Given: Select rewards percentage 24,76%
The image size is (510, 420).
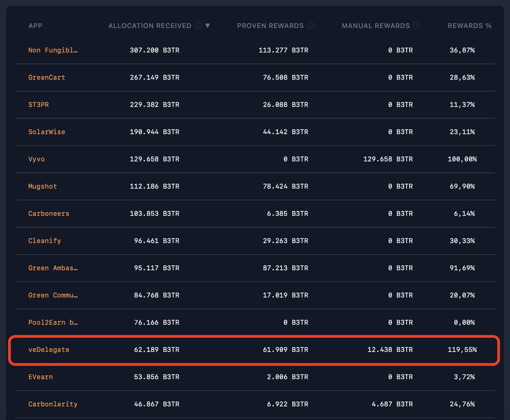Looking at the screenshot, I should [x=462, y=404].
